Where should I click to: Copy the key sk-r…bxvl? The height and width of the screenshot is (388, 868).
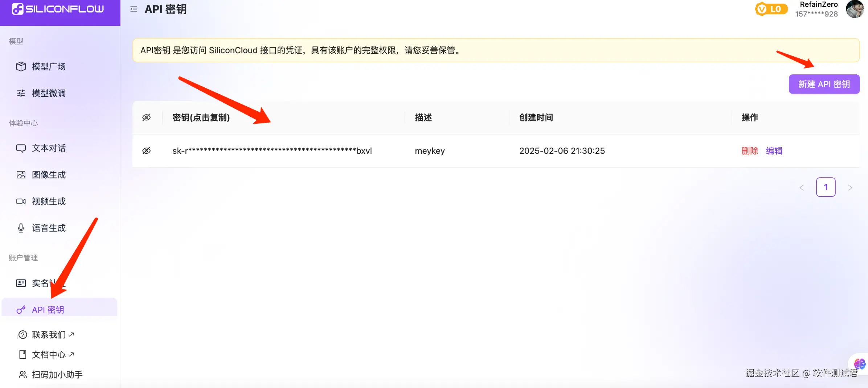pos(272,151)
